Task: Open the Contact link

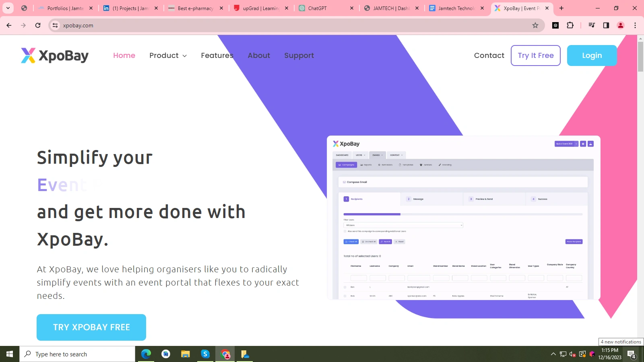Action: [489, 56]
